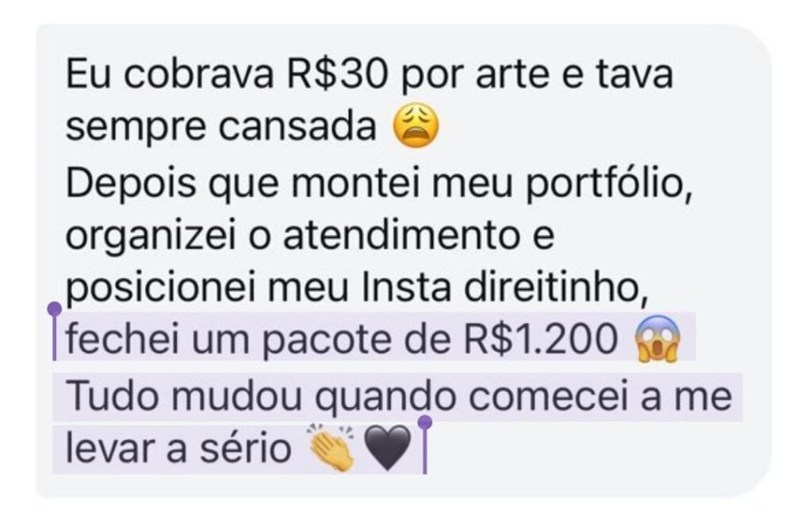Click the word organizei in the message
Viewport: 812px width, 527px height.
pos(151,237)
